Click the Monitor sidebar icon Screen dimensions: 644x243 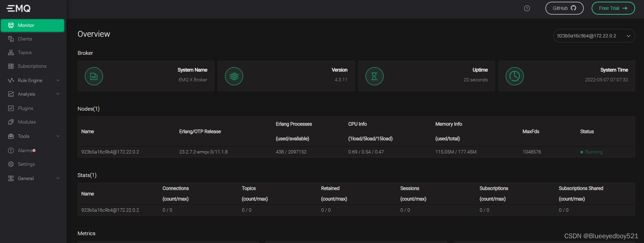click(11, 25)
